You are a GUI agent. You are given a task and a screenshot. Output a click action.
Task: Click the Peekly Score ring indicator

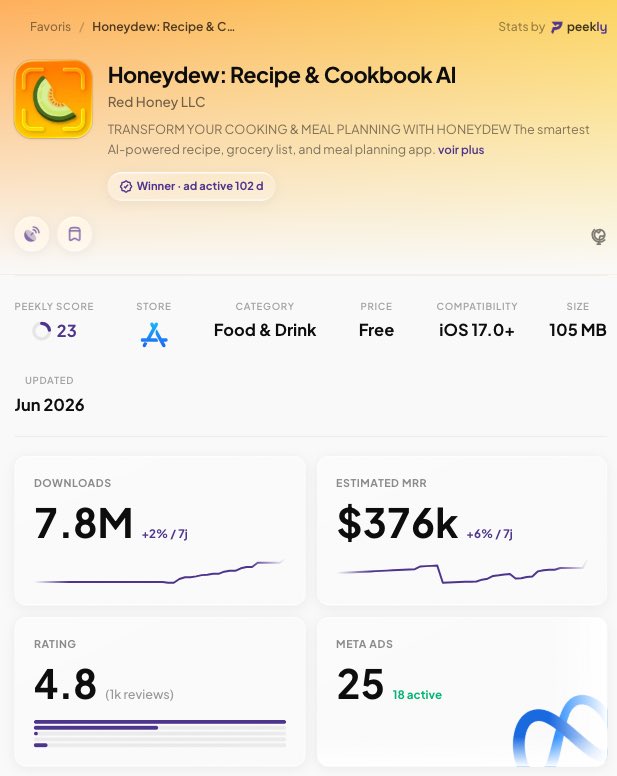[42, 331]
